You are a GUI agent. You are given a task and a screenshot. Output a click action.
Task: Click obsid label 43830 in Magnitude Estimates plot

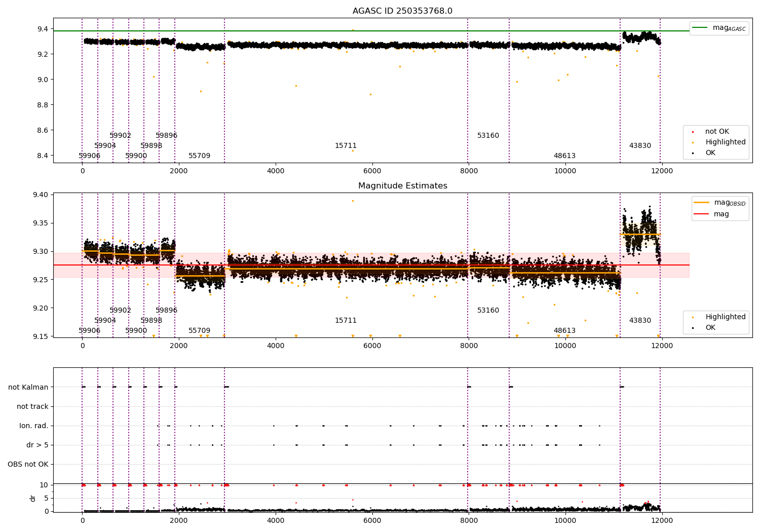point(640,320)
